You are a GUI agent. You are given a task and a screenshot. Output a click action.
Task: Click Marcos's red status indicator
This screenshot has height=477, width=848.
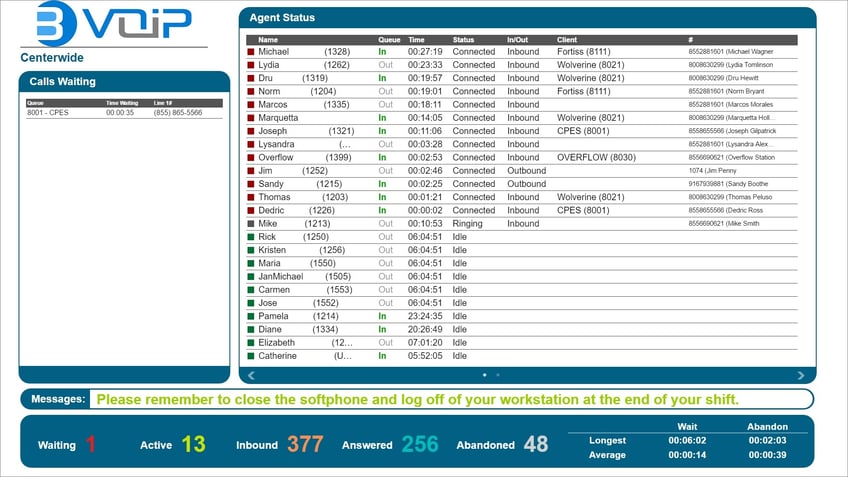pos(251,105)
